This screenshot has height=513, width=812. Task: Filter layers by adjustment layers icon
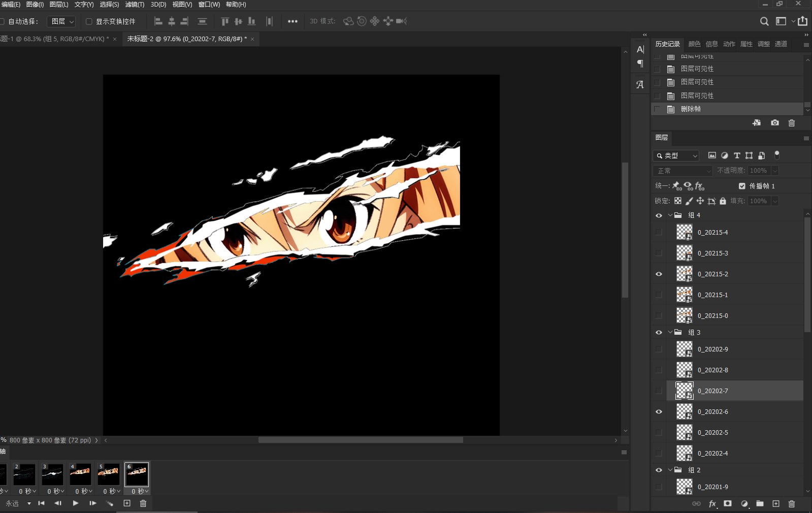725,155
